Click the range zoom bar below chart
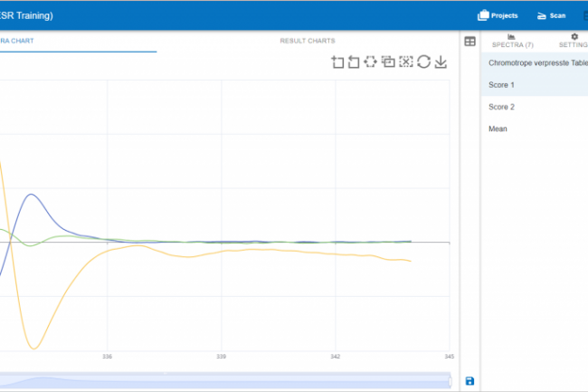The image size is (588, 392). (x=225, y=381)
